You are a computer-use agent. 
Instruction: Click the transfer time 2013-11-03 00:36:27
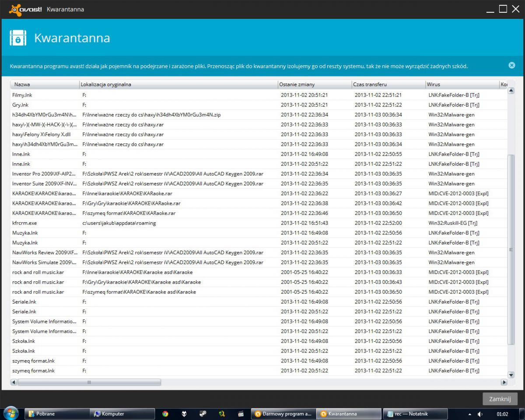pos(378,193)
